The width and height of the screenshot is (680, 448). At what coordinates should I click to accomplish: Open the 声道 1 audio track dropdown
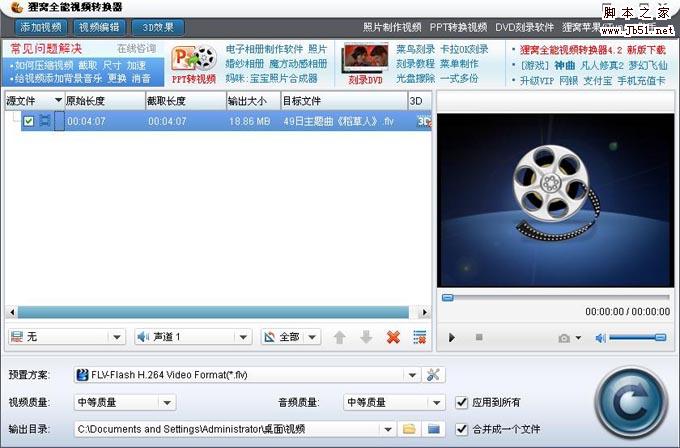(243, 337)
